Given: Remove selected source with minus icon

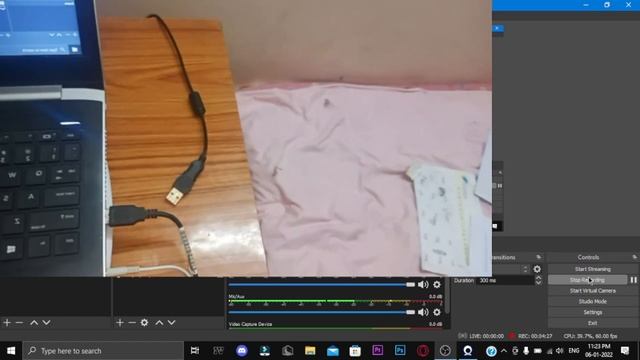Looking at the screenshot, I should coord(132,322).
